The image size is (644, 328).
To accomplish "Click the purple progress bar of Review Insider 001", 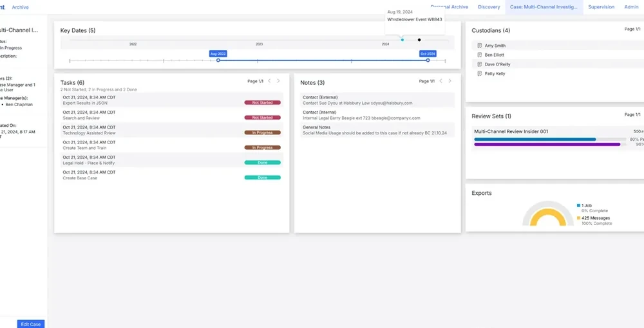I will (x=547, y=144).
